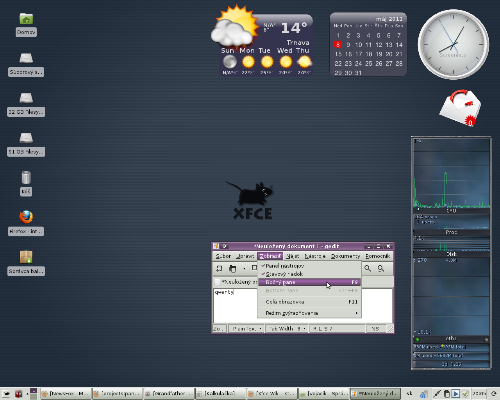This screenshot has width=500, height=400.
Task: Click the 14° temperature reading in weather widget
Action: 294,28
